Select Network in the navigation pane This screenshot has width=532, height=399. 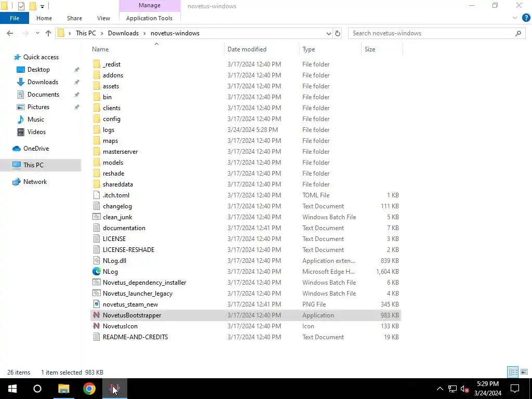pos(35,182)
